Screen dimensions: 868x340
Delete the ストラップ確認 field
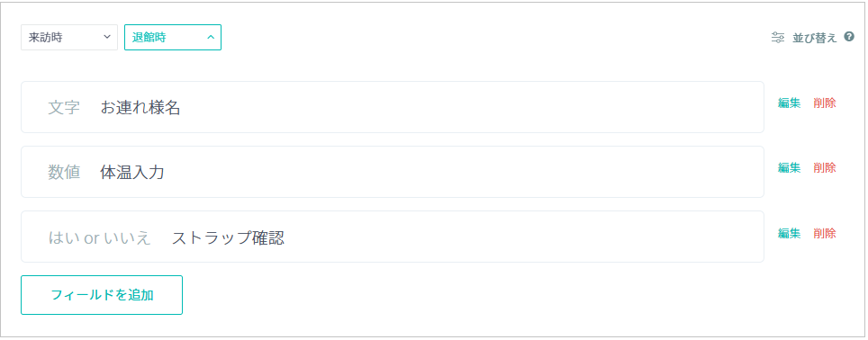(824, 233)
